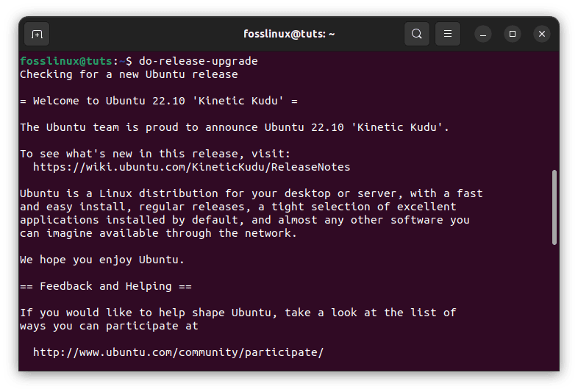The height and width of the screenshot is (392, 578).
Task: Click 'We hope you enjoy Ubuntu.' line
Action: pos(102,260)
